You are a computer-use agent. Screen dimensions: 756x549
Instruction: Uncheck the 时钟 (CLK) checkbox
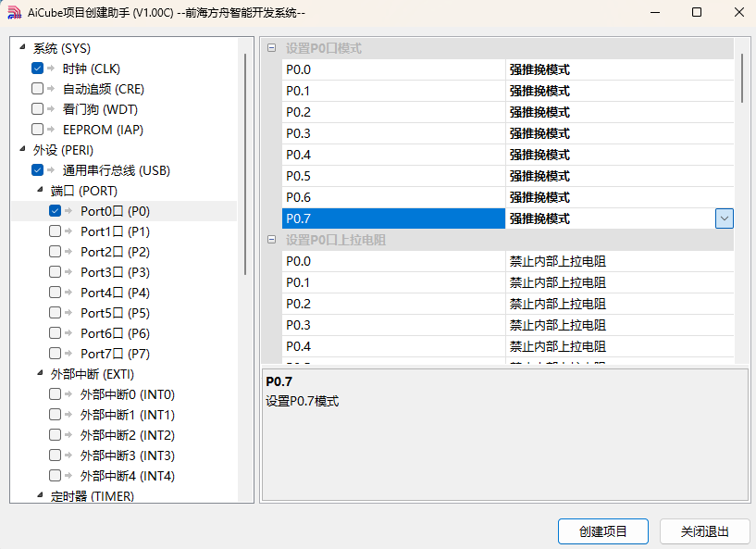[x=37, y=68]
